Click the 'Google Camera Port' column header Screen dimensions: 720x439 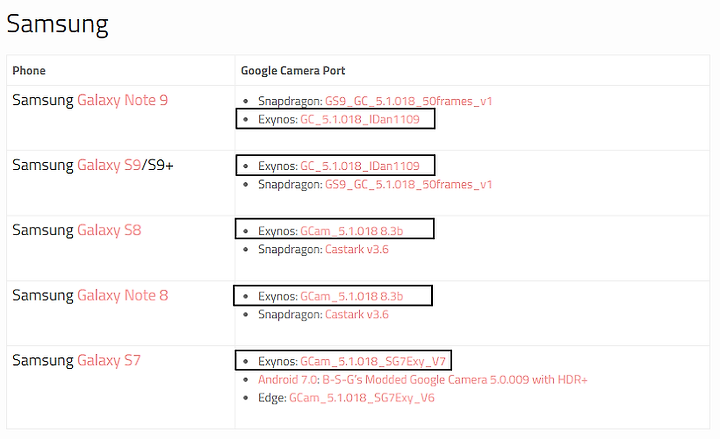click(x=293, y=71)
